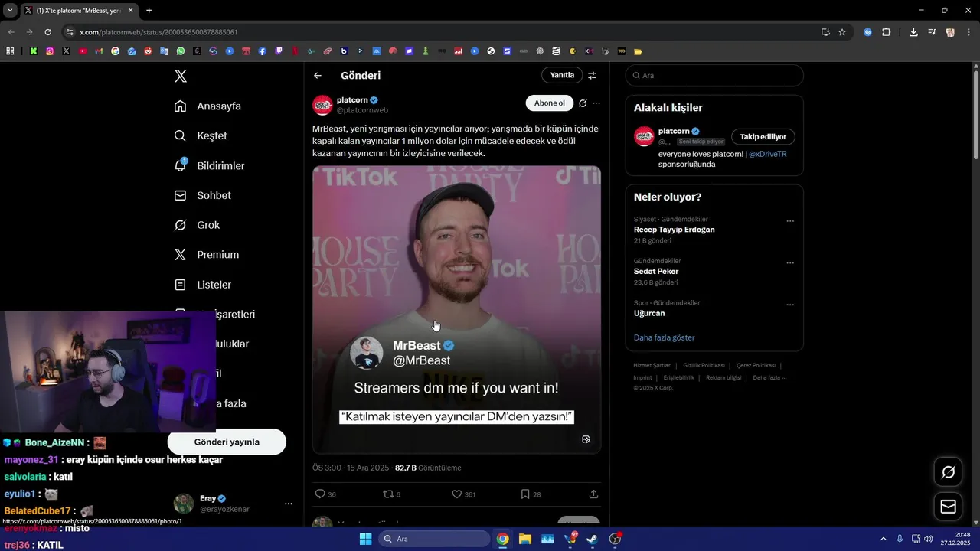Open Twitch bookmark in bookmarks bar
This screenshot has width=980, height=551.
(279, 51)
